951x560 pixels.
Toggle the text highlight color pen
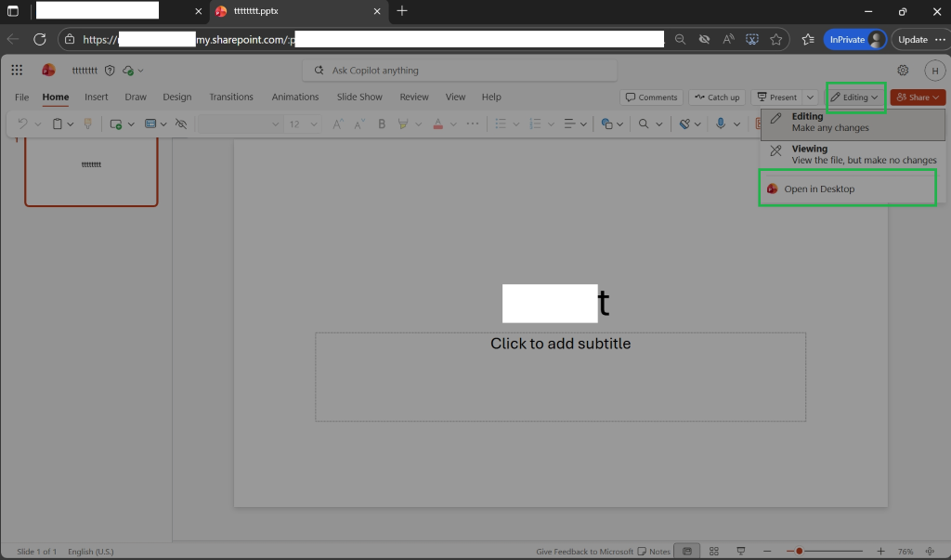point(403,124)
